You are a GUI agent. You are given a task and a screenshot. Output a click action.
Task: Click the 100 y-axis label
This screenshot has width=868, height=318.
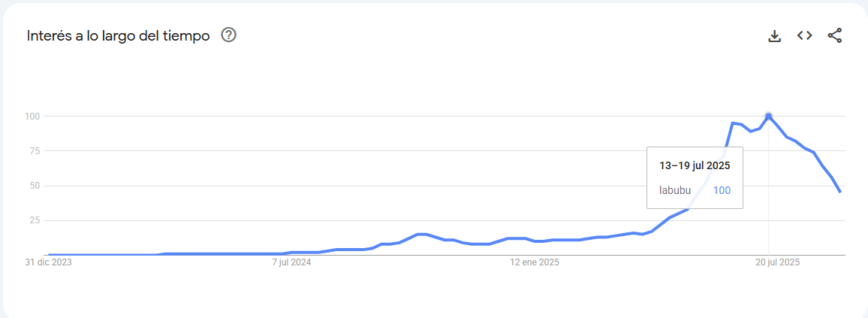pyautogui.click(x=31, y=117)
